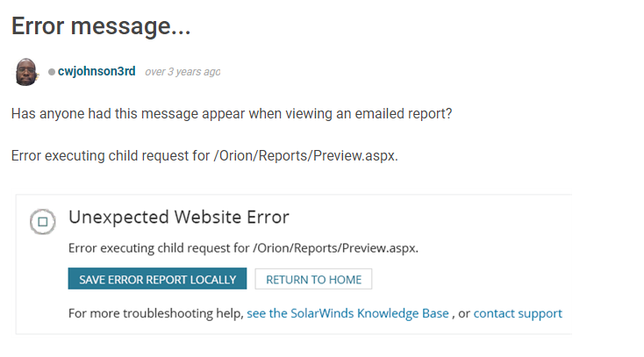
Task: Click the circular error icon with square
Action: (43, 222)
